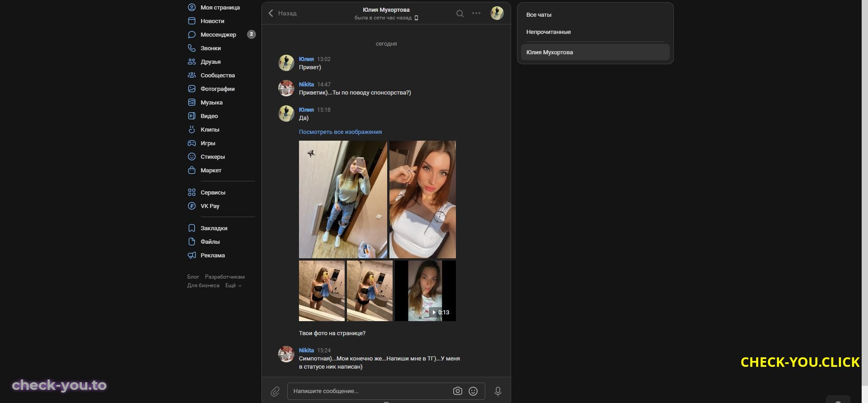Open the Файлы document icon
The height and width of the screenshot is (403, 868).
192,242
